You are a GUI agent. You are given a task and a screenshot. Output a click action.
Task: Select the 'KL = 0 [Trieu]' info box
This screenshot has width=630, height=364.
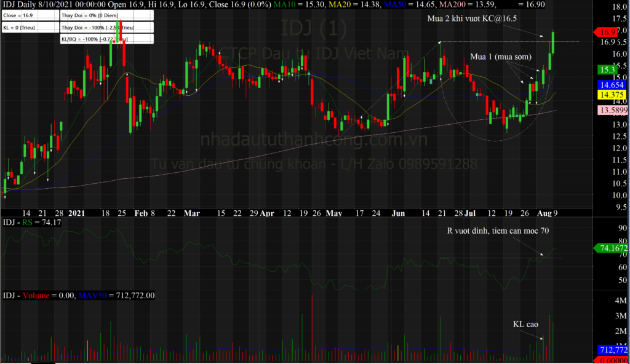click(30, 28)
